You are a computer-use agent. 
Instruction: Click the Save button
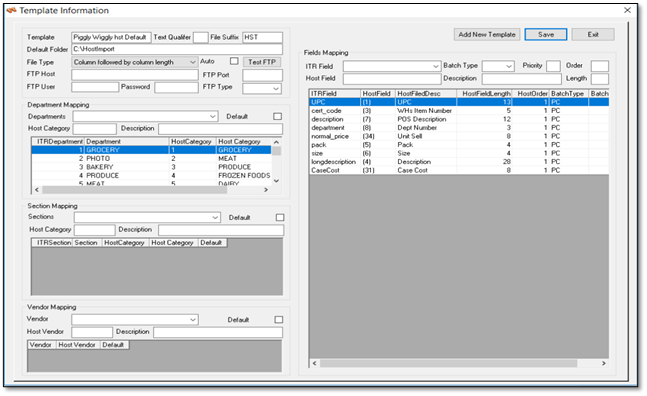[x=545, y=35]
